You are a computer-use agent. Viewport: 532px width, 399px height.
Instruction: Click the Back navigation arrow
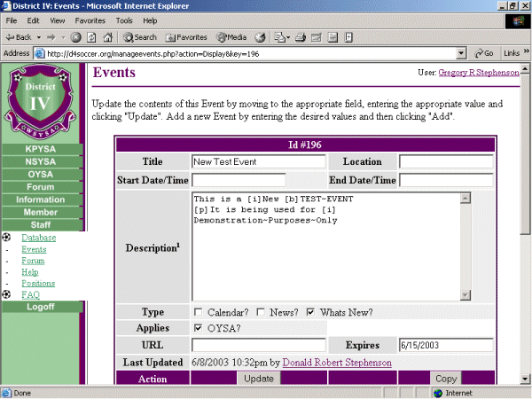click(20, 37)
